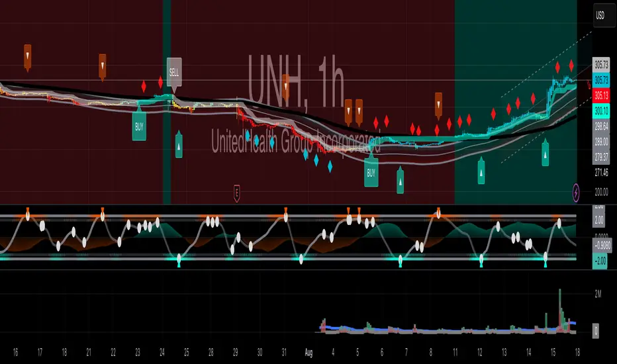Open the earnings E marker
The width and height of the screenshot is (617, 364).
click(x=236, y=193)
